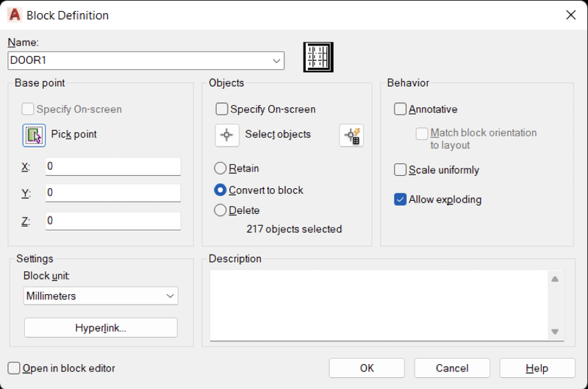Click the Description scrollbar down arrow
The image size is (588, 389).
(x=555, y=332)
